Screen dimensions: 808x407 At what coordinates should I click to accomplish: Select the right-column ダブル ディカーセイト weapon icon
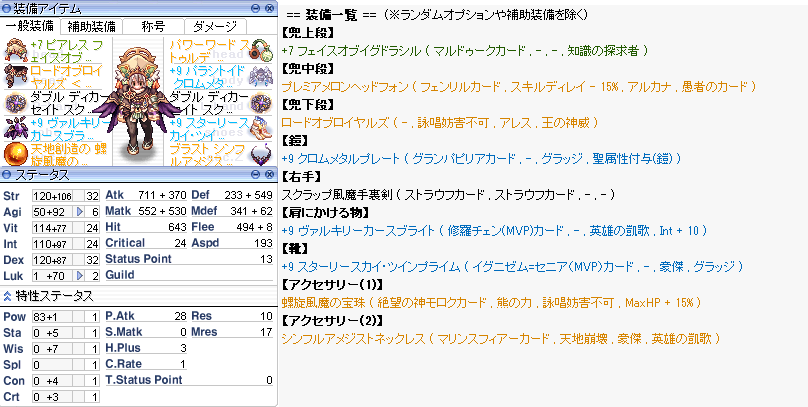click(x=261, y=103)
